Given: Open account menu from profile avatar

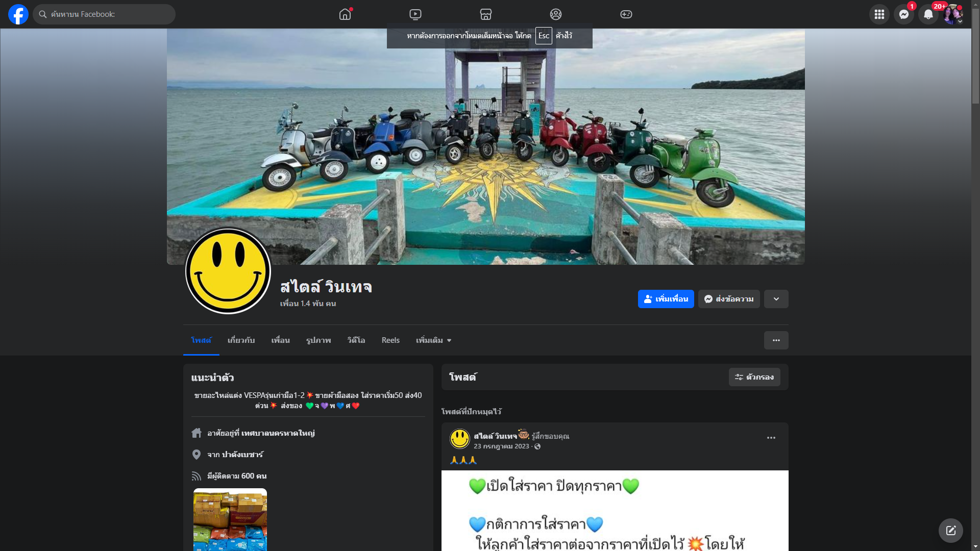Looking at the screenshot, I should (952, 14).
